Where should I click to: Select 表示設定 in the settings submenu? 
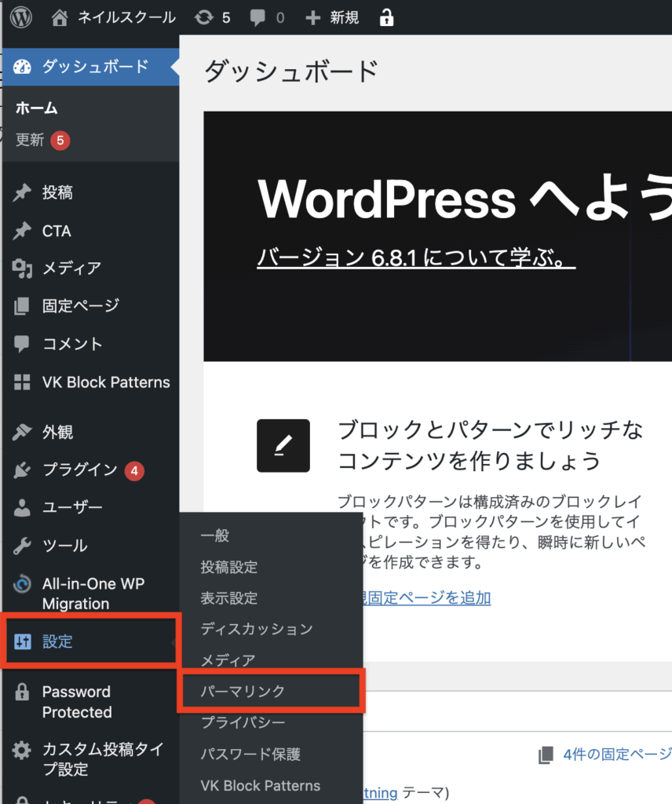pyautogui.click(x=229, y=598)
